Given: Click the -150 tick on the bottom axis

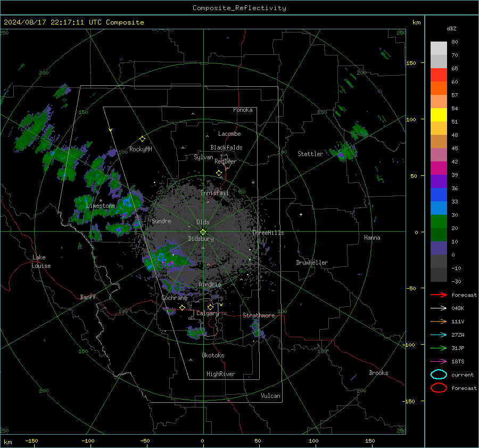Looking at the screenshot, I should 31,441.
